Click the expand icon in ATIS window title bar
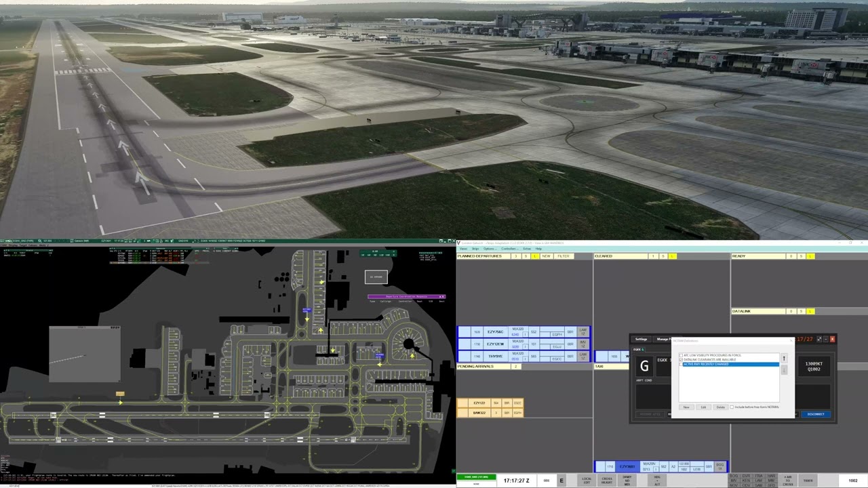868x488 pixels. (819, 339)
